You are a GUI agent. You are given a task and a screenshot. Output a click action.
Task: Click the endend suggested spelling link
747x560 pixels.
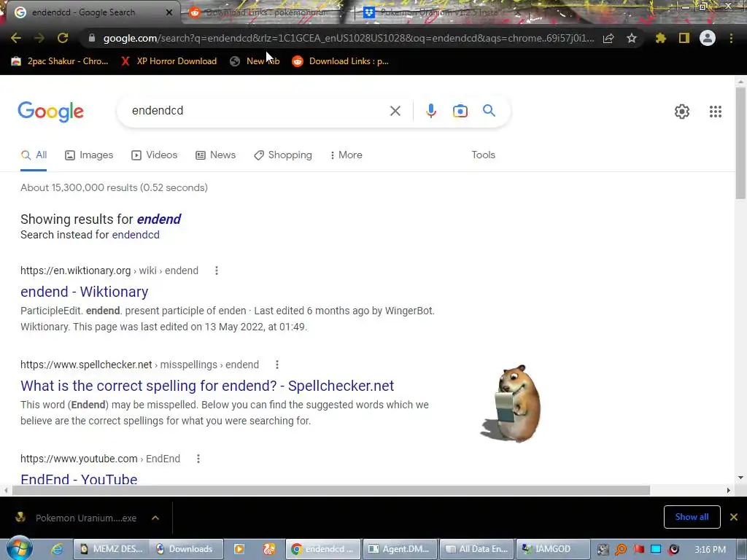158,219
